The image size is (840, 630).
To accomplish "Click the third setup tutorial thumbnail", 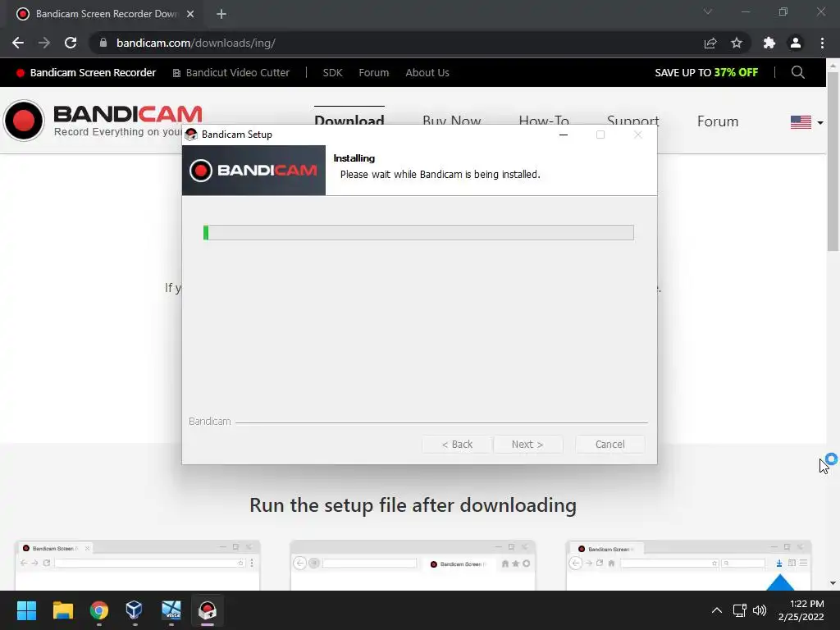I will click(x=688, y=565).
